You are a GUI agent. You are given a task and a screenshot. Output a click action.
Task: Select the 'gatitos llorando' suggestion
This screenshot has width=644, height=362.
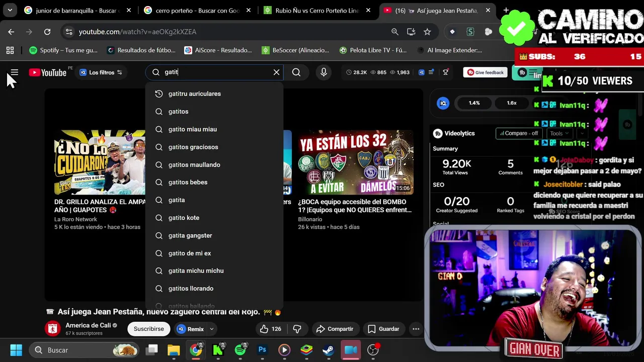[214, 289]
